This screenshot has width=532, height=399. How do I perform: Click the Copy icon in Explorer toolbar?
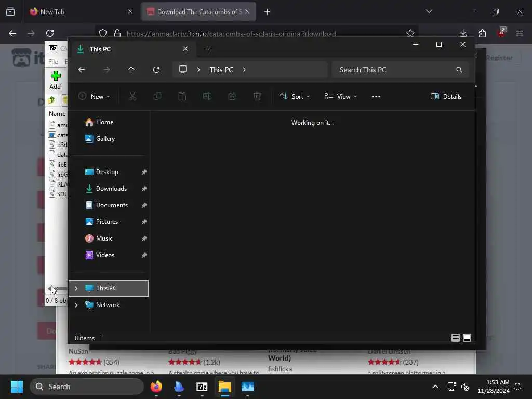pyautogui.click(x=157, y=96)
